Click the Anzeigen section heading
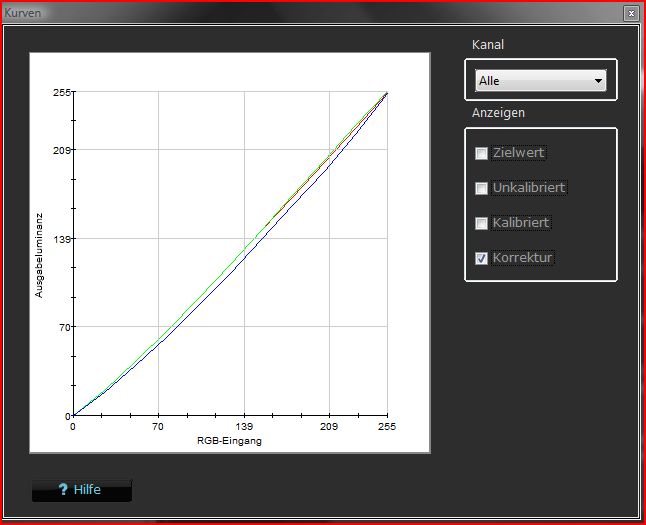 498,113
